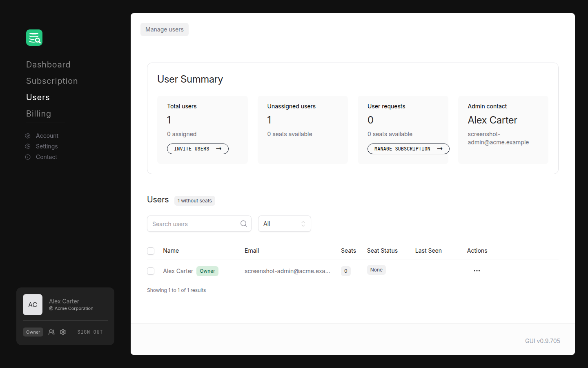
Task: Click the truncated email in table row
Action: (287, 271)
